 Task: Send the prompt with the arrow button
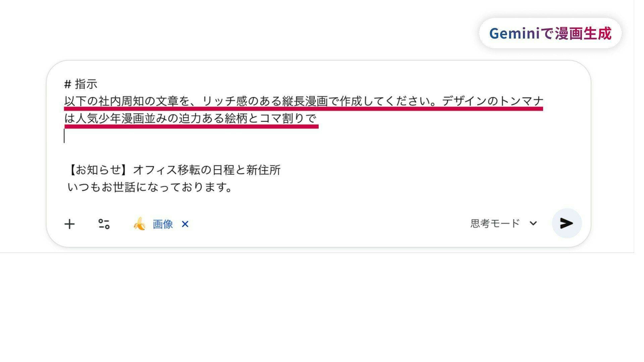(x=567, y=223)
